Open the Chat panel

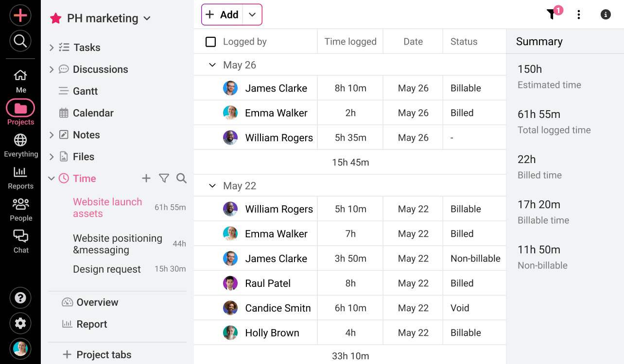coord(20,240)
